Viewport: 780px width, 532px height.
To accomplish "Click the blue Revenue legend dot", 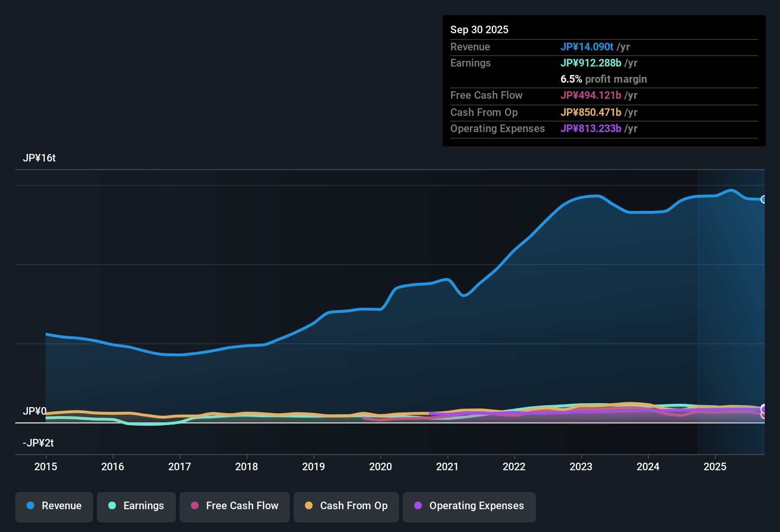I will [x=30, y=506].
